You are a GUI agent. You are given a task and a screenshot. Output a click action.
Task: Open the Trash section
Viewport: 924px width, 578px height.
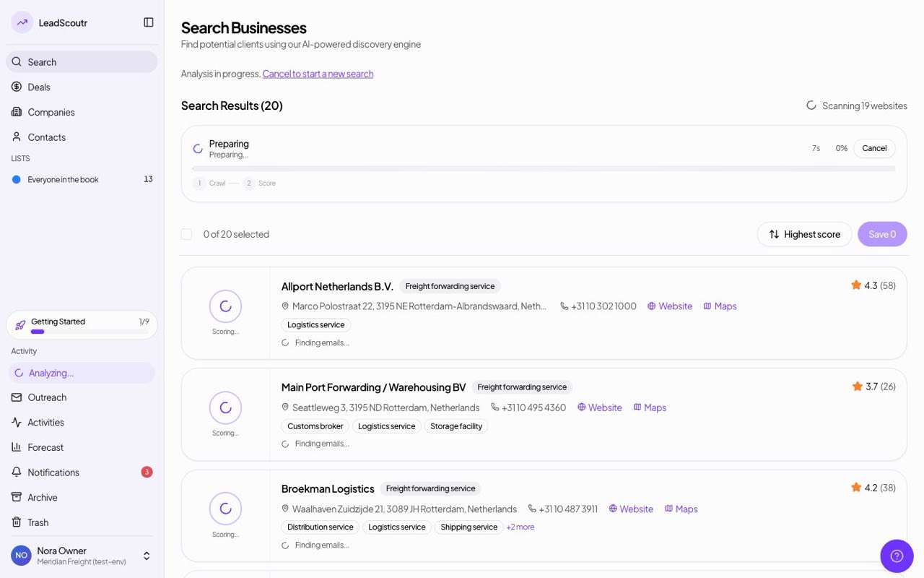pyautogui.click(x=82, y=522)
